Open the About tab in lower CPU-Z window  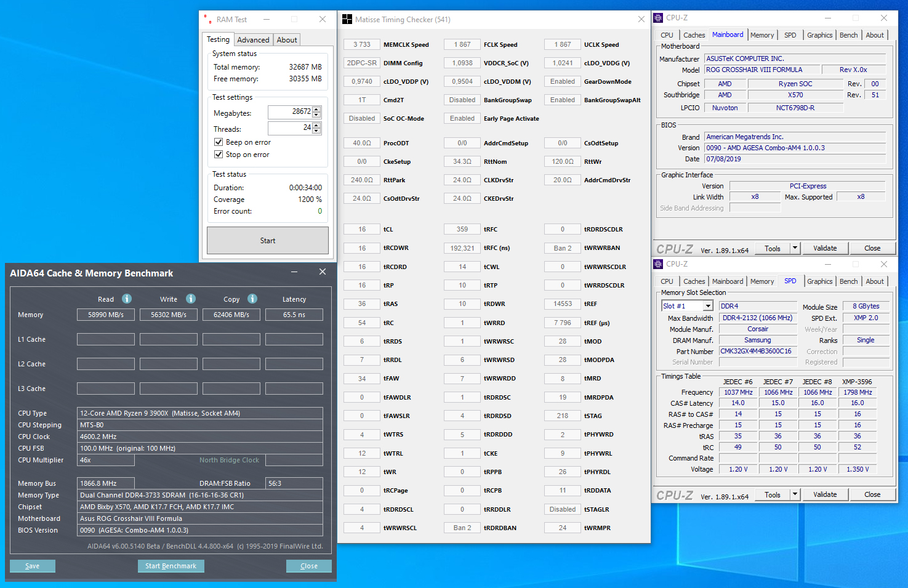tap(875, 281)
